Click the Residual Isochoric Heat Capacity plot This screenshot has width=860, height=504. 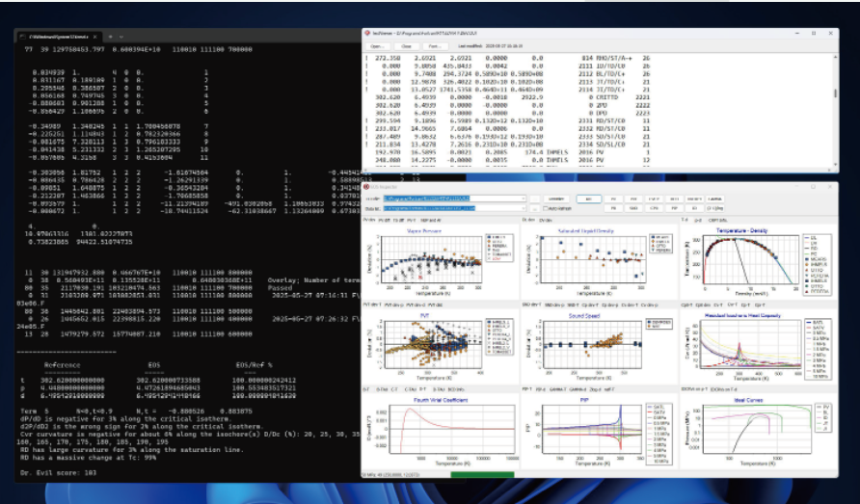point(751,344)
